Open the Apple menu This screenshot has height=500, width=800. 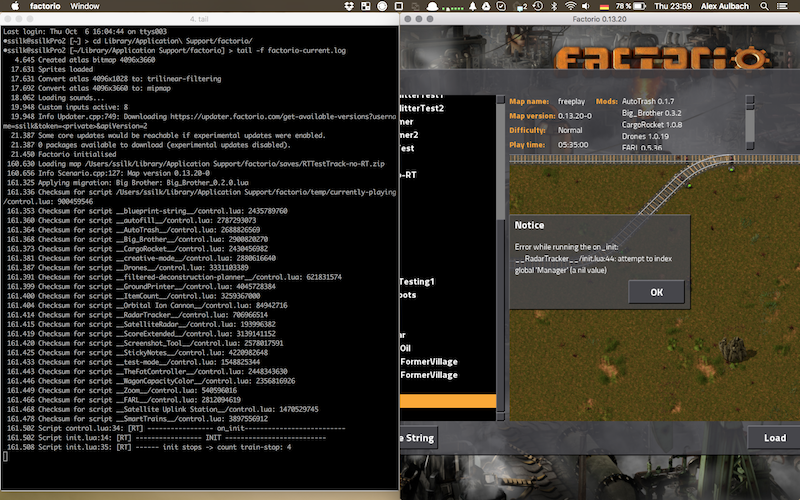point(15,6)
